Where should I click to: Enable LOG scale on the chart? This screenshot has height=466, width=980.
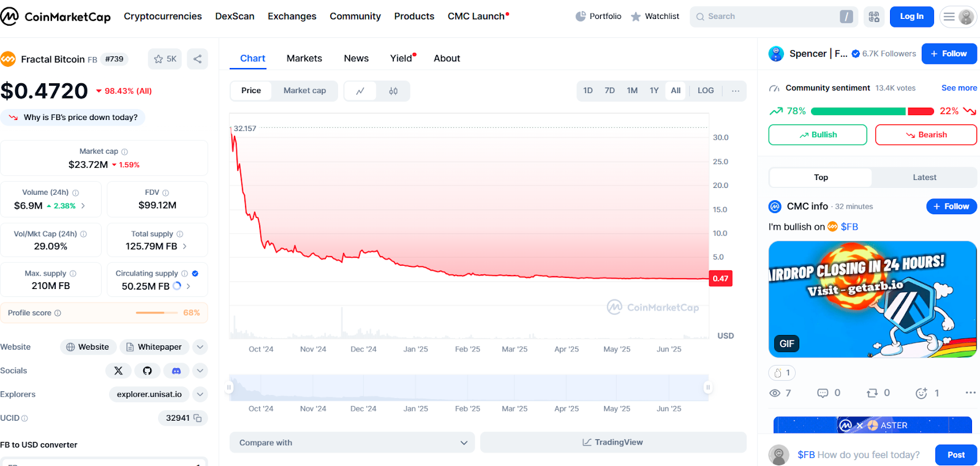pyautogui.click(x=705, y=91)
